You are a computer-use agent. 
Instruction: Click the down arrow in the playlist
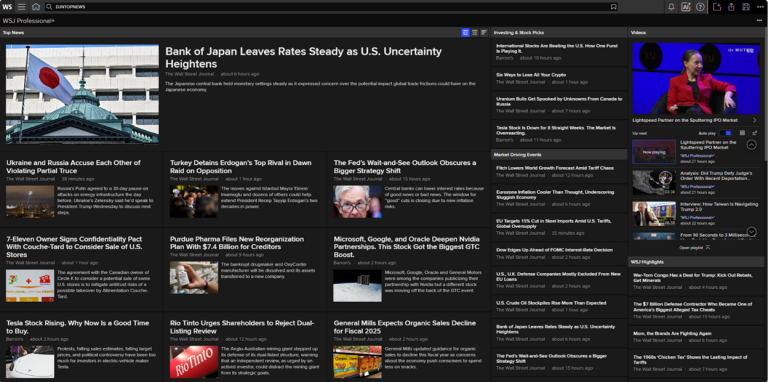(x=751, y=231)
